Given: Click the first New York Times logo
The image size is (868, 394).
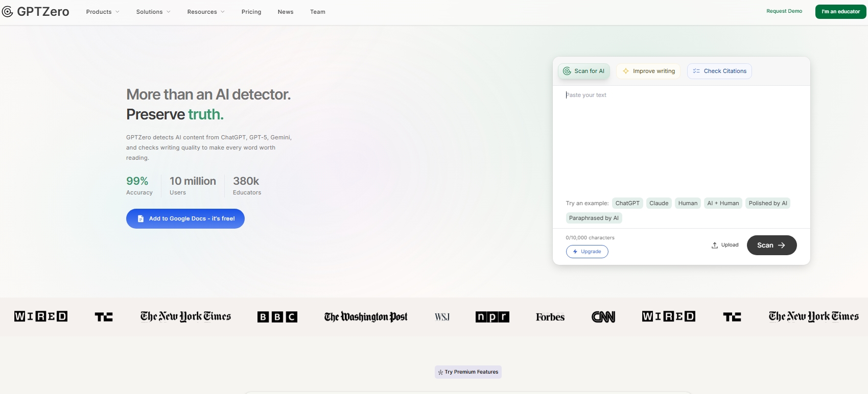Looking at the screenshot, I should 185,316.
